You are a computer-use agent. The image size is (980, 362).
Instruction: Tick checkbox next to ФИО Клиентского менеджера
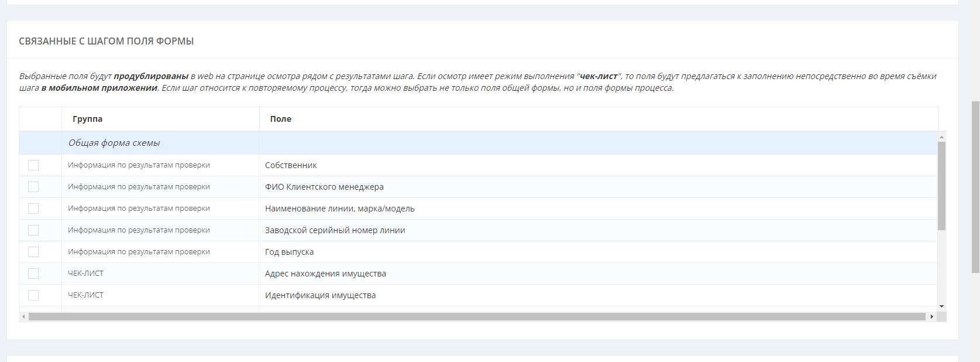tap(33, 187)
